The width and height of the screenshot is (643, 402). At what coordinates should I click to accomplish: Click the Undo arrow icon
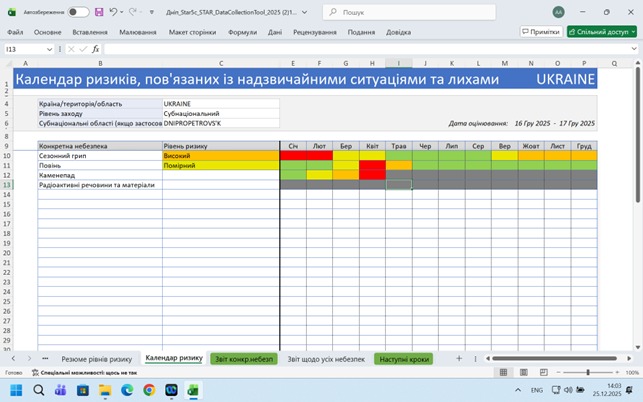pos(114,12)
